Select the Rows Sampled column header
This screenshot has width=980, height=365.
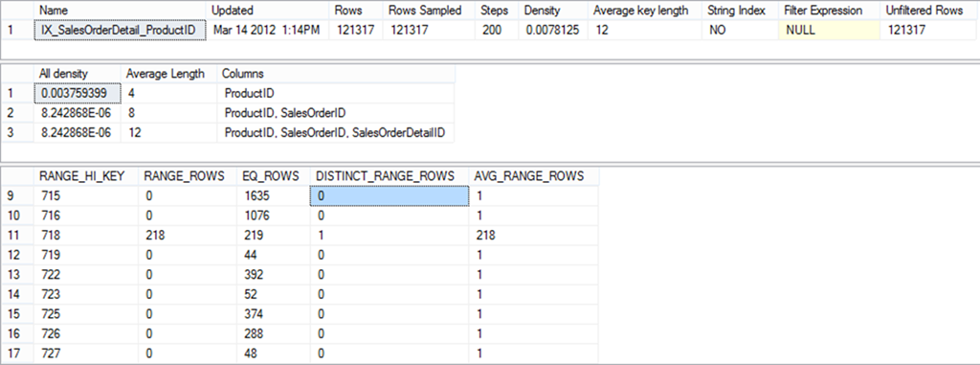(x=430, y=11)
